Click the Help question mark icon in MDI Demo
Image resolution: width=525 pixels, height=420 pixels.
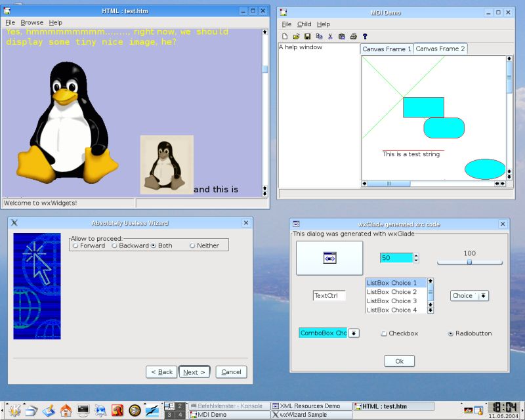coord(365,37)
